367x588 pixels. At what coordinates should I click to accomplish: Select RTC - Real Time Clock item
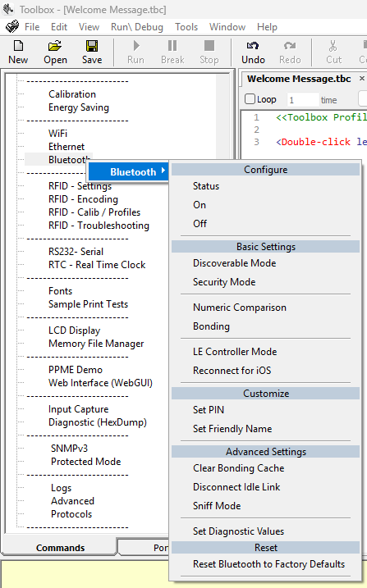click(x=97, y=265)
